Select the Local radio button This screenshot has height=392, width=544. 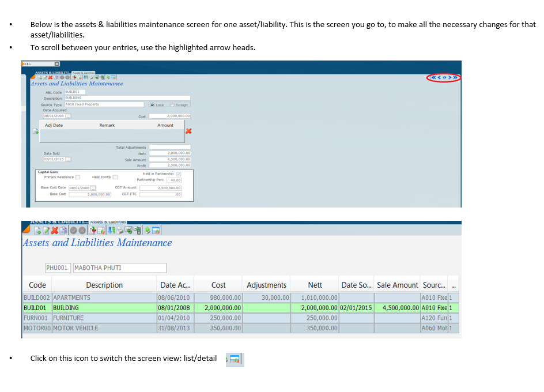[x=152, y=105]
